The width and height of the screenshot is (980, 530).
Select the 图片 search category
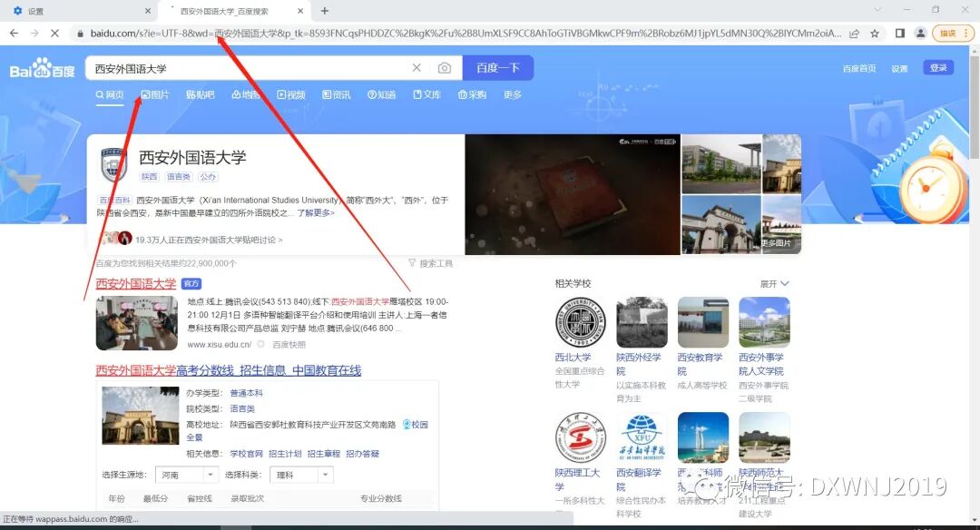tap(155, 95)
